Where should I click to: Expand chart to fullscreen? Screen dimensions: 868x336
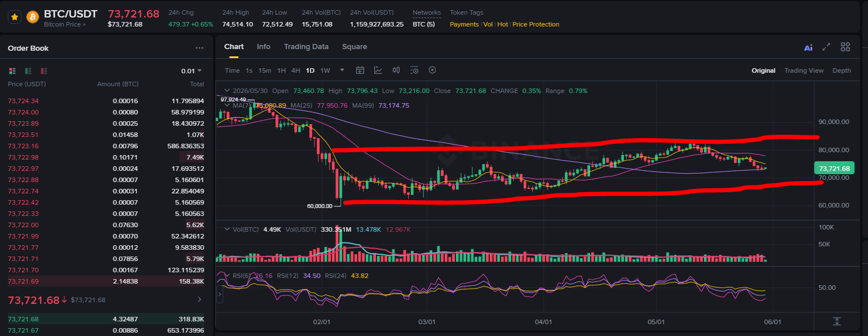(826, 47)
